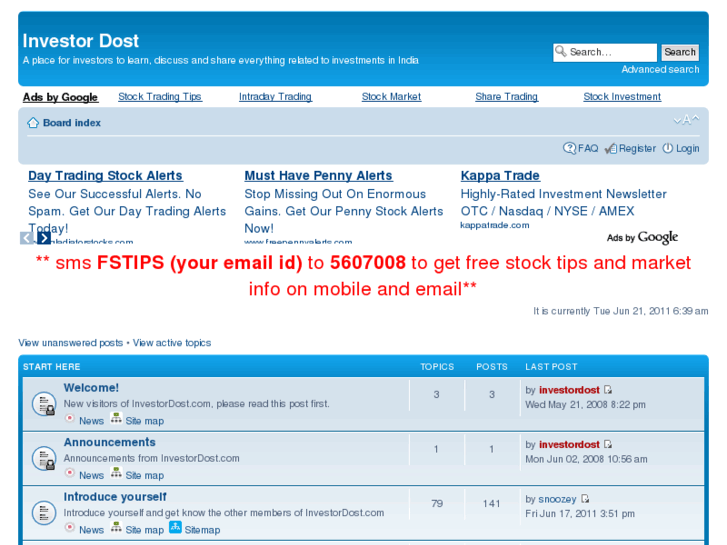
Task: Click News feed icon under Welcome!
Action: [x=70, y=418]
